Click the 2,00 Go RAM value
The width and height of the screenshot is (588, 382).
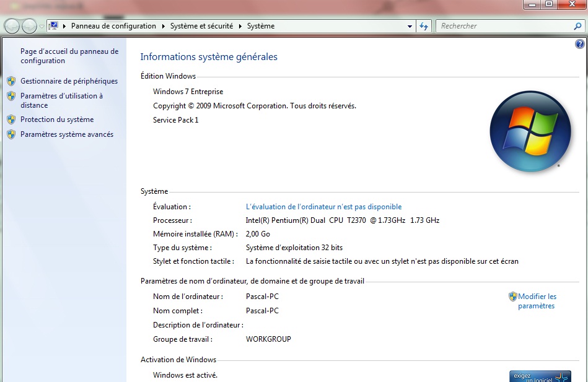[x=258, y=234]
